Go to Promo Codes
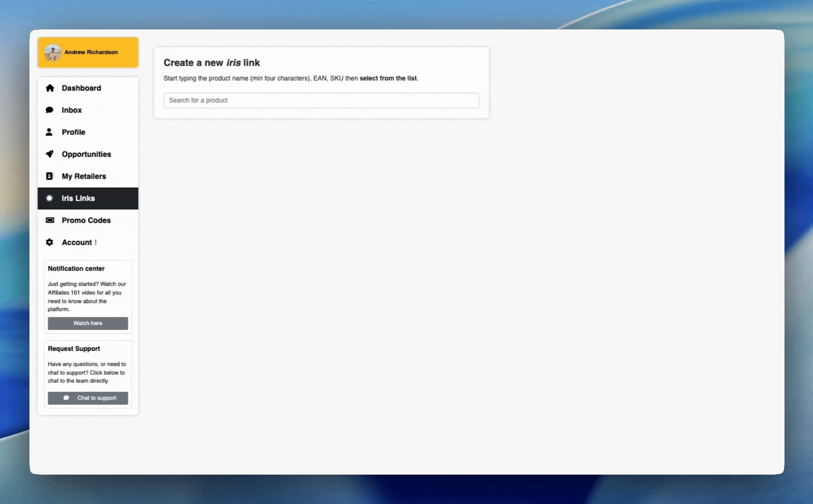This screenshot has width=813, height=504. [x=86, y=220]
